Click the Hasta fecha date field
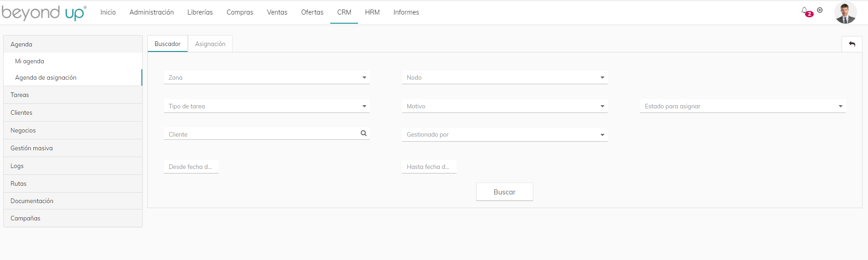This screenshot has height=260, width=868. point(429,167)
